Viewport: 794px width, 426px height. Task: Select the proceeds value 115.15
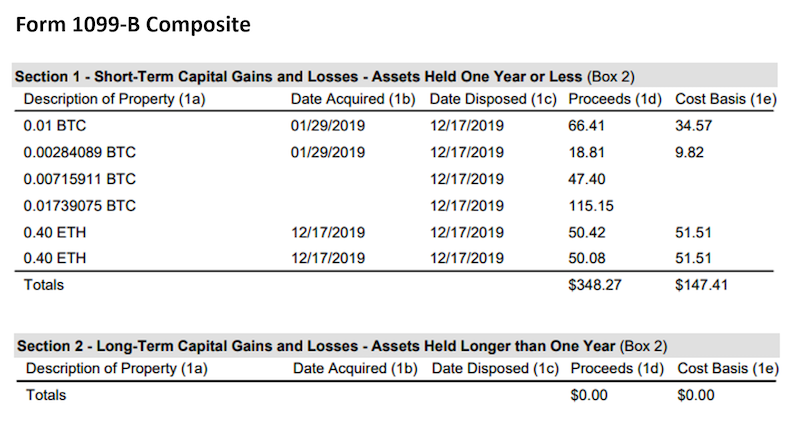click(592, 206)
